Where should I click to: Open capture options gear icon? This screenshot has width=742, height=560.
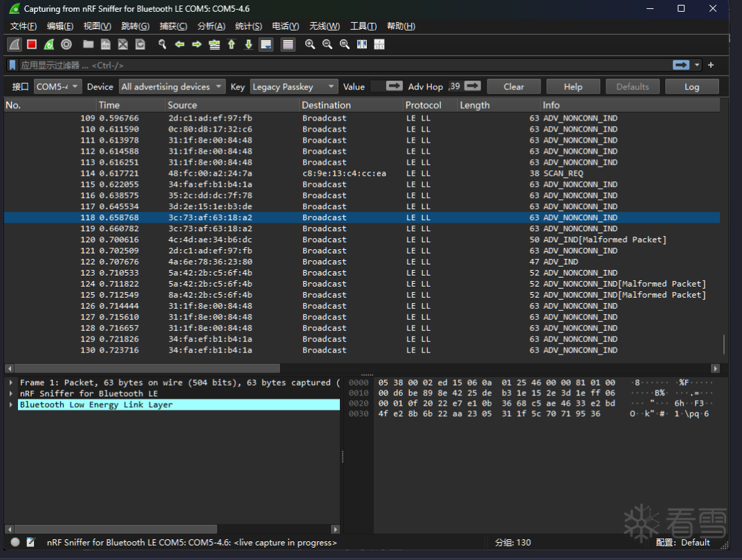point(66,44)
